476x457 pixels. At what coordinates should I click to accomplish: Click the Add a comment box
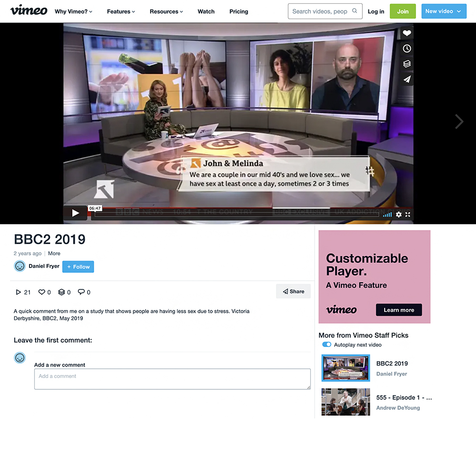click(172, 379)
